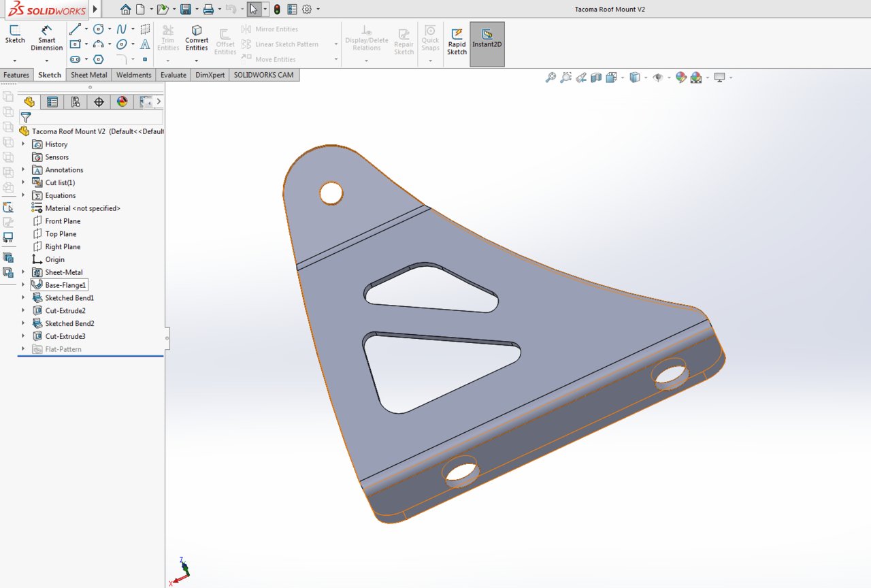Image resolution: width=871 pixels, height=588 pixels.
Task: Select the Spline sketch tool
Action: click(x=121, y=29)
